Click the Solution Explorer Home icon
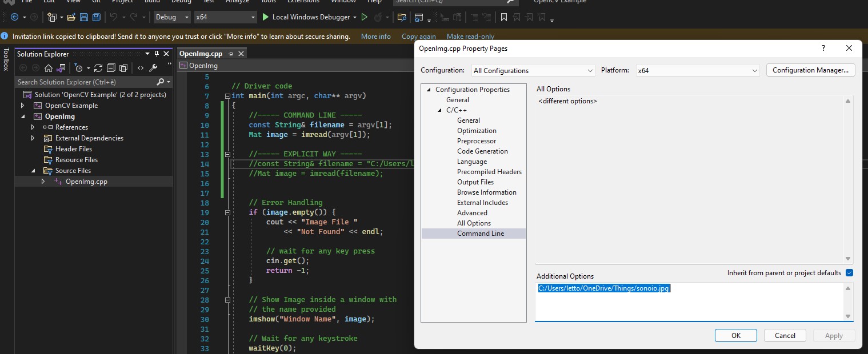This screenshot has height=354, width=868. 49,68
